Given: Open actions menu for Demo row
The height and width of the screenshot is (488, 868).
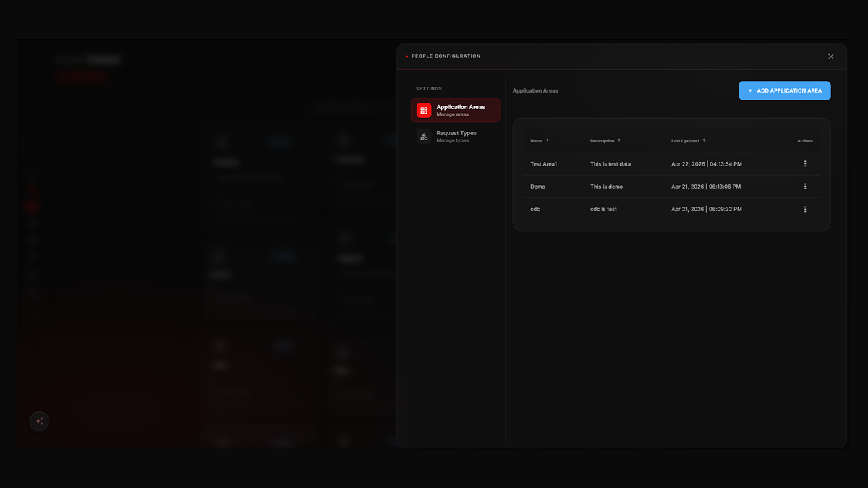Looking at the screenshot, I should 805,187.
